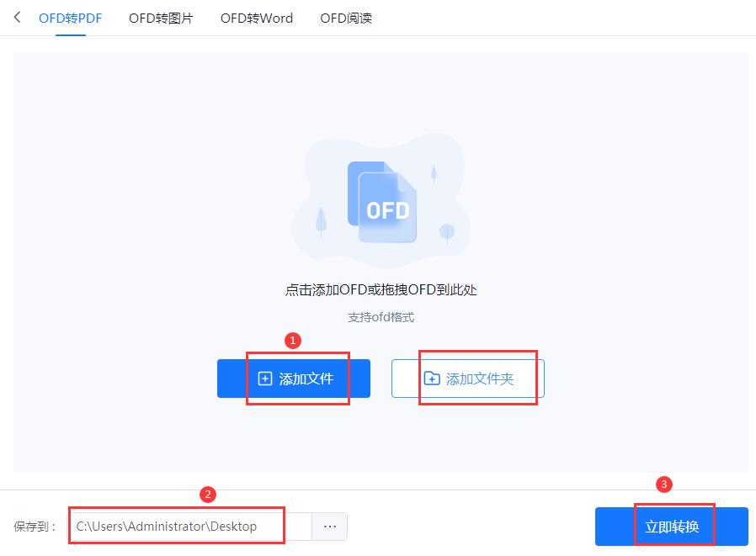Click the red circle numbered 2
The image size is (756, 556).
coord(208,494)
